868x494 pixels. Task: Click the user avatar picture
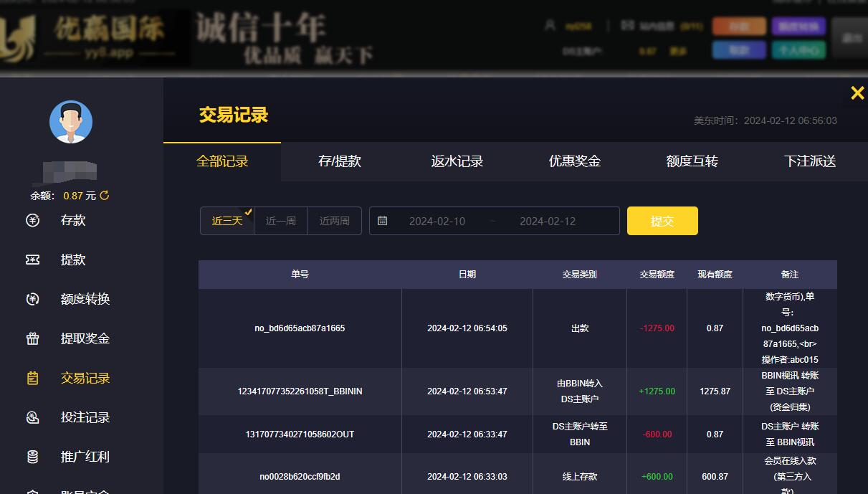pos(71,122)
